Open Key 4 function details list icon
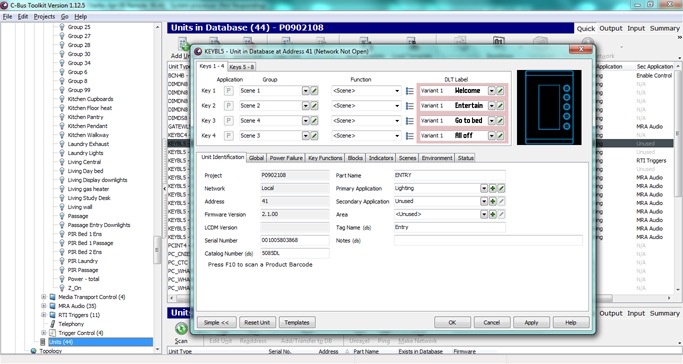683x364 pixels. (x=409, y=136)
